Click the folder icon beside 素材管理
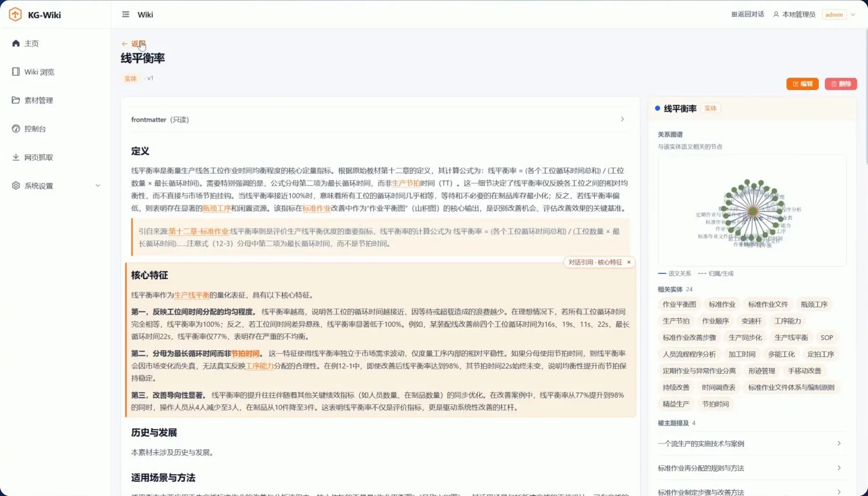The image size is (868, 496). (x=16, y=100)
